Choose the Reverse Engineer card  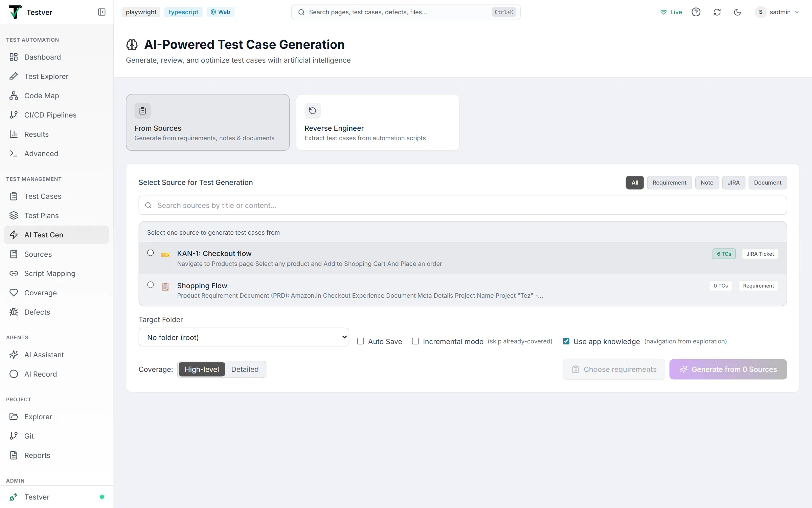[378, 122]
